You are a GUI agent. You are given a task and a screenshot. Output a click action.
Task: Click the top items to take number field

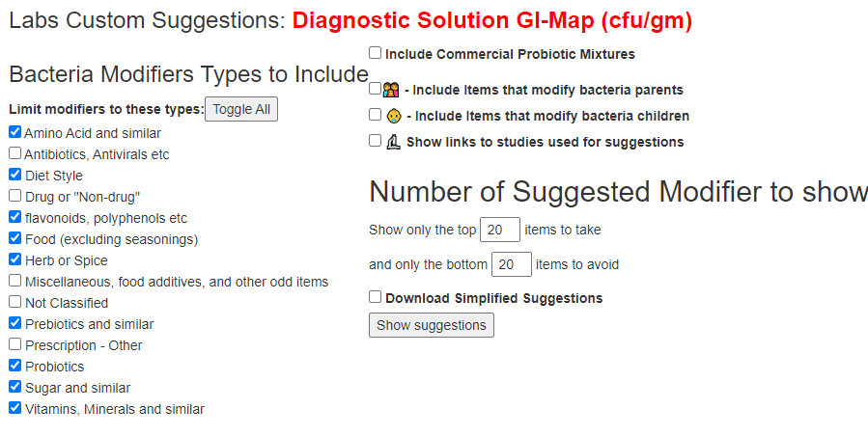[500, 230]
